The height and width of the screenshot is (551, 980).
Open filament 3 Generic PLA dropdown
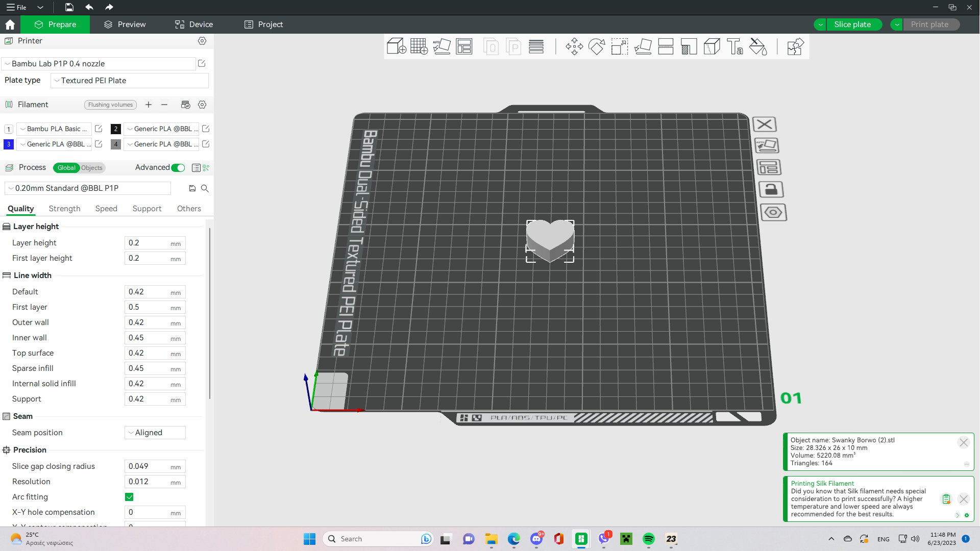(x=54, y=144)
